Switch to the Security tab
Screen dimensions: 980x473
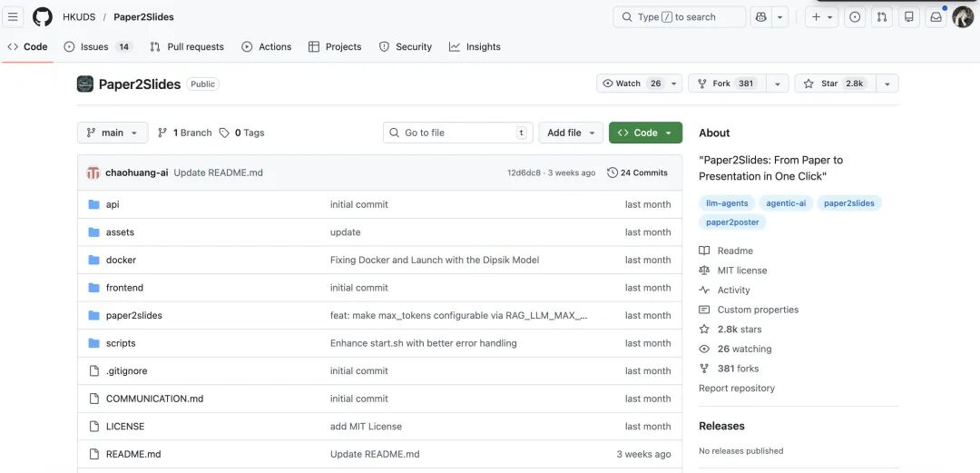[x=405, y=47]
